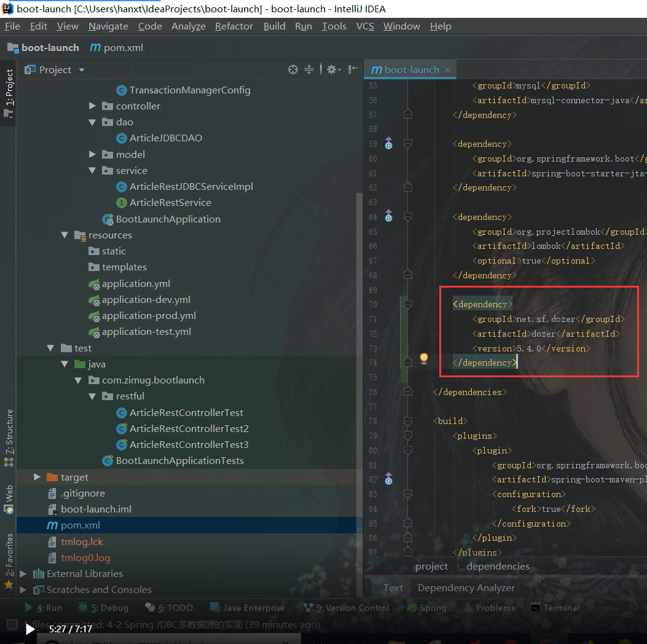Screen dimensions: 647x644
Task: Collapse the test folder
Action: (51, 348)
